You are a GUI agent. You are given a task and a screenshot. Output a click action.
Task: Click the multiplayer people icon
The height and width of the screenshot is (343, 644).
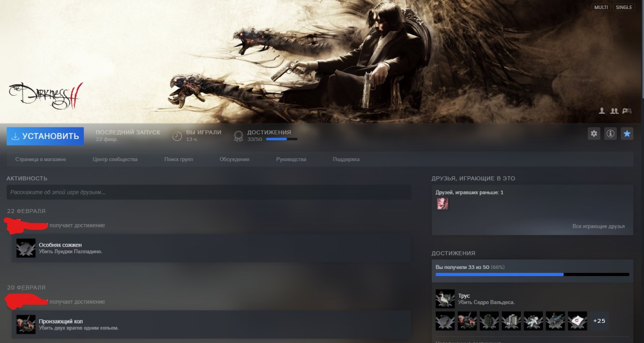614,111
